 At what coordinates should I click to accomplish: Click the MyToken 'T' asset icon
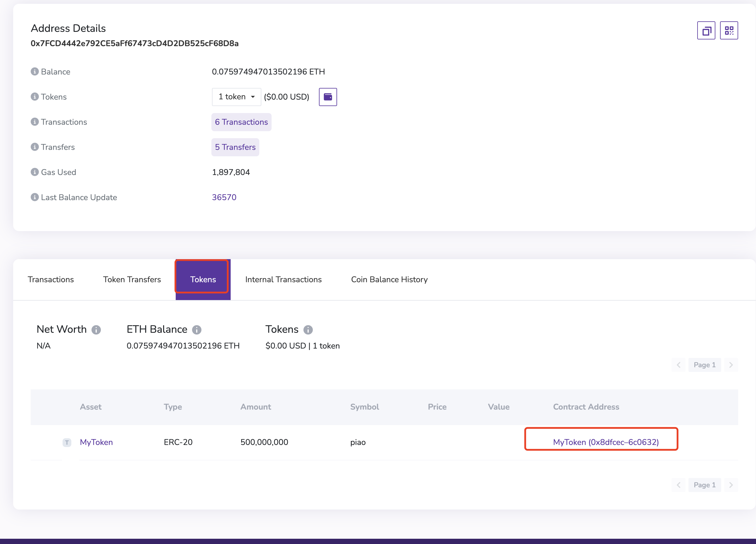pyautogui.click(x=67, y=442)
